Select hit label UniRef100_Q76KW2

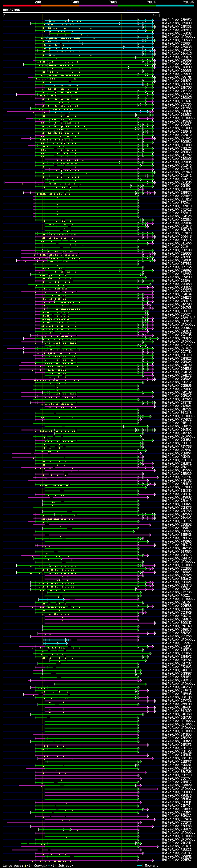pyautogui.click(x=177, y=33)
